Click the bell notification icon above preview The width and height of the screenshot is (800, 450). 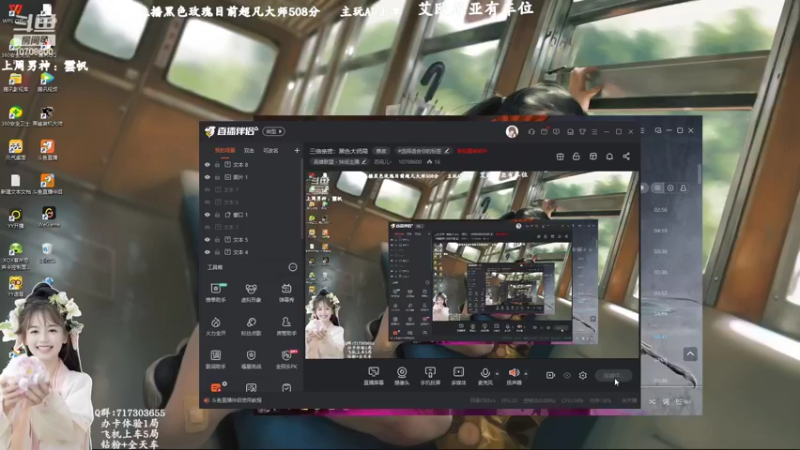(x=609, y=157)
